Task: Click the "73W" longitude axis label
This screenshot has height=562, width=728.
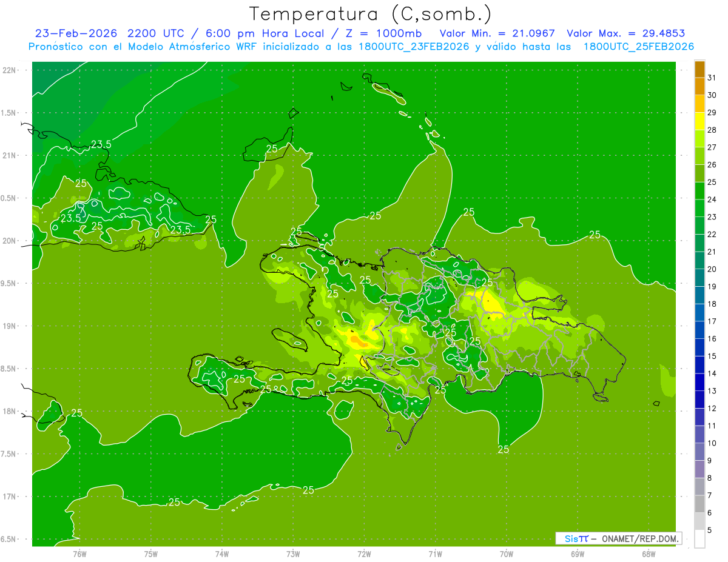Action: 293,554
